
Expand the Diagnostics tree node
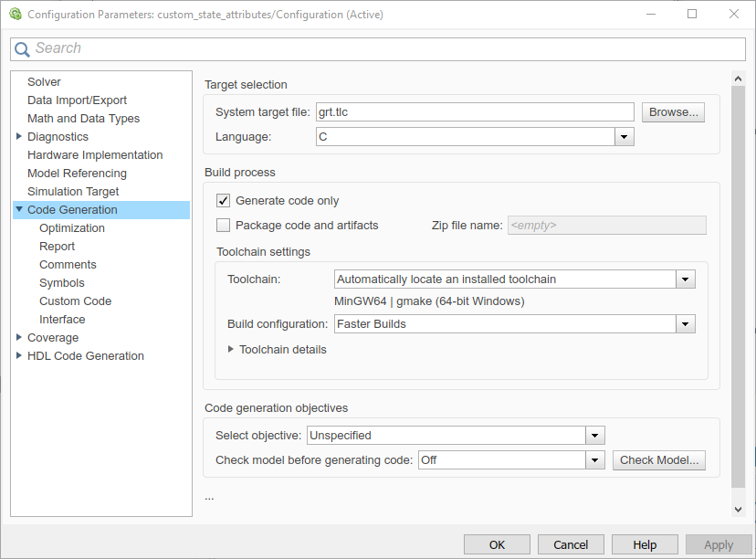(19, 137)
